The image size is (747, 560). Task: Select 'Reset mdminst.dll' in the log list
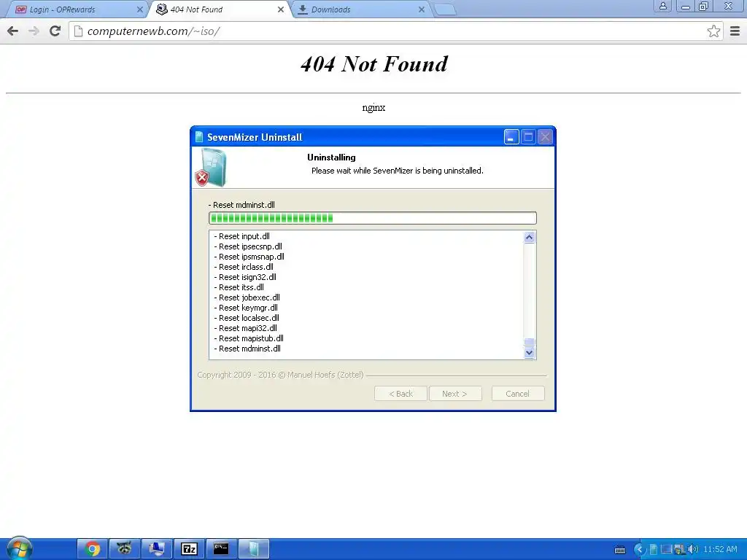[247, 349]
